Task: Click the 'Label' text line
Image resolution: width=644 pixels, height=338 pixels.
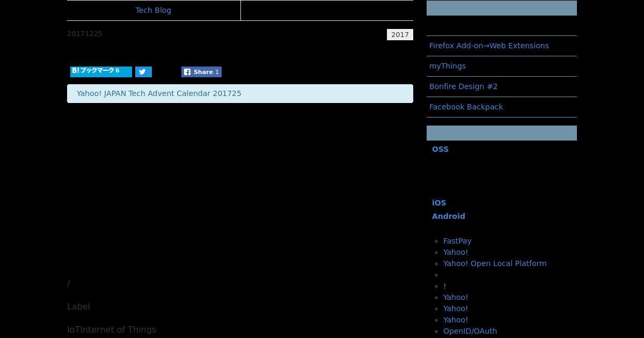Action: tap(78, 306)
